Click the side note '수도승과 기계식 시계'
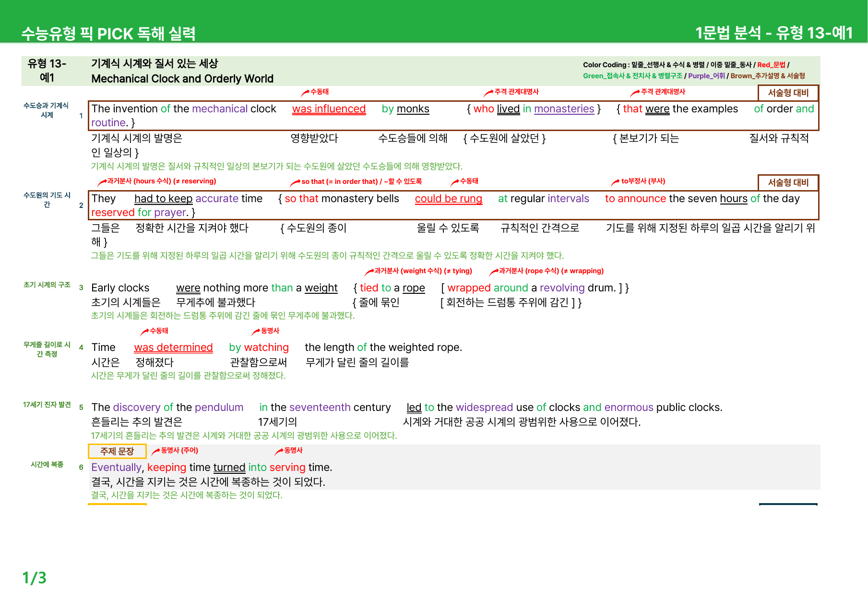 tap(47, 110)
